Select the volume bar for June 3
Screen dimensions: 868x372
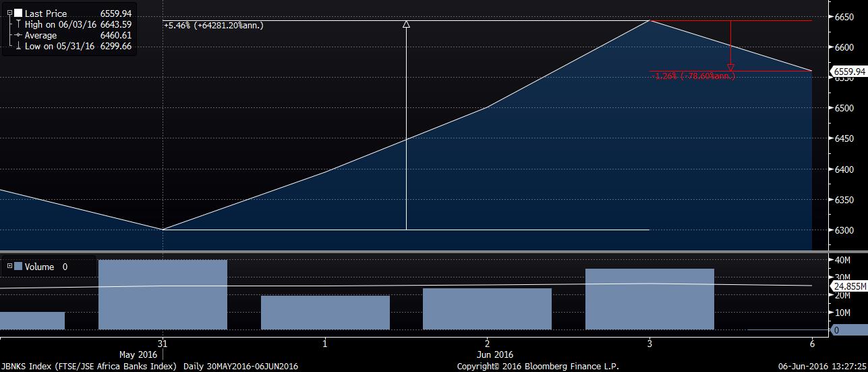coord(649,298)
